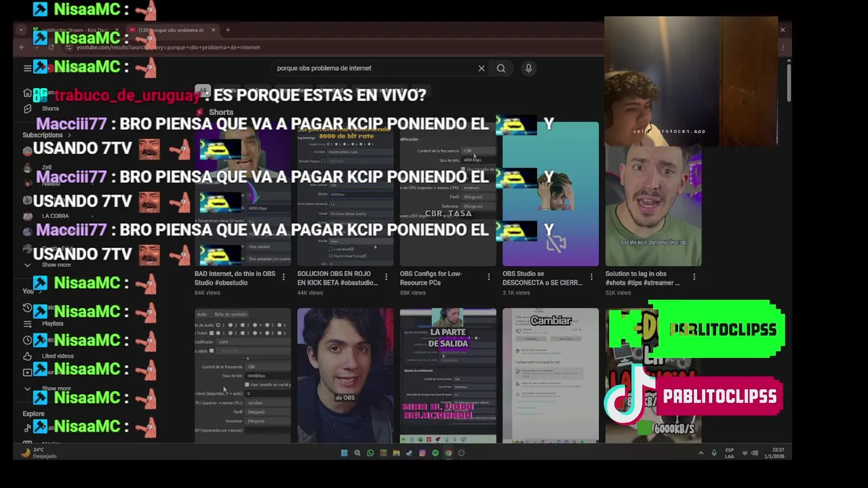Open the browser tab search dropdown
The height and width of the screenshot is (488, 868).
(21, 30)
